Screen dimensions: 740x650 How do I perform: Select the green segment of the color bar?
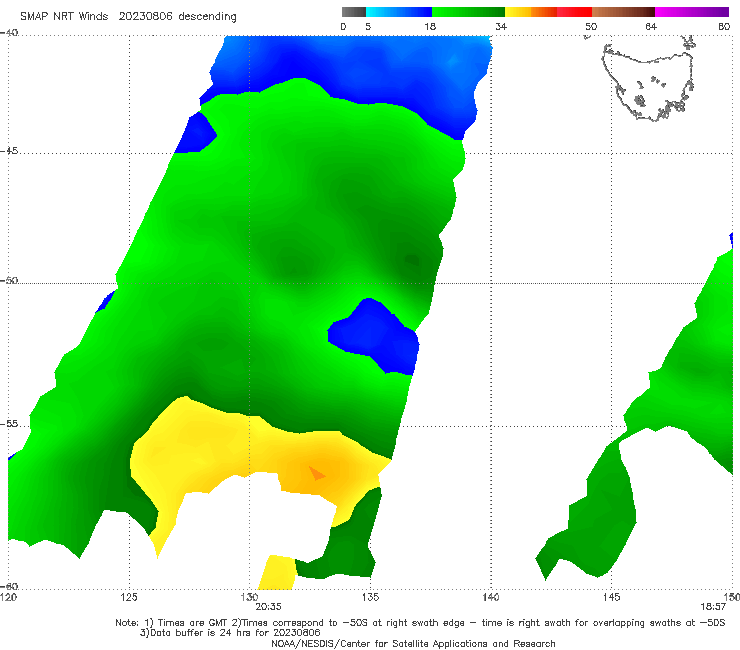point(468,12)
